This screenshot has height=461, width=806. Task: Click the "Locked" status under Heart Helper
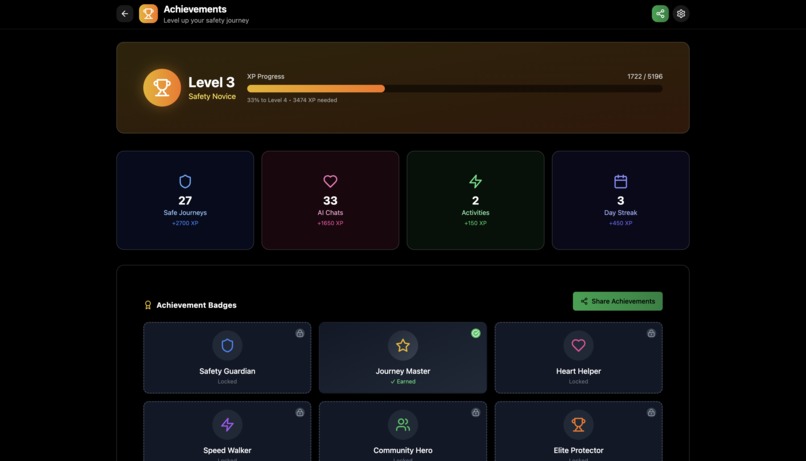(x=578, y=381)
